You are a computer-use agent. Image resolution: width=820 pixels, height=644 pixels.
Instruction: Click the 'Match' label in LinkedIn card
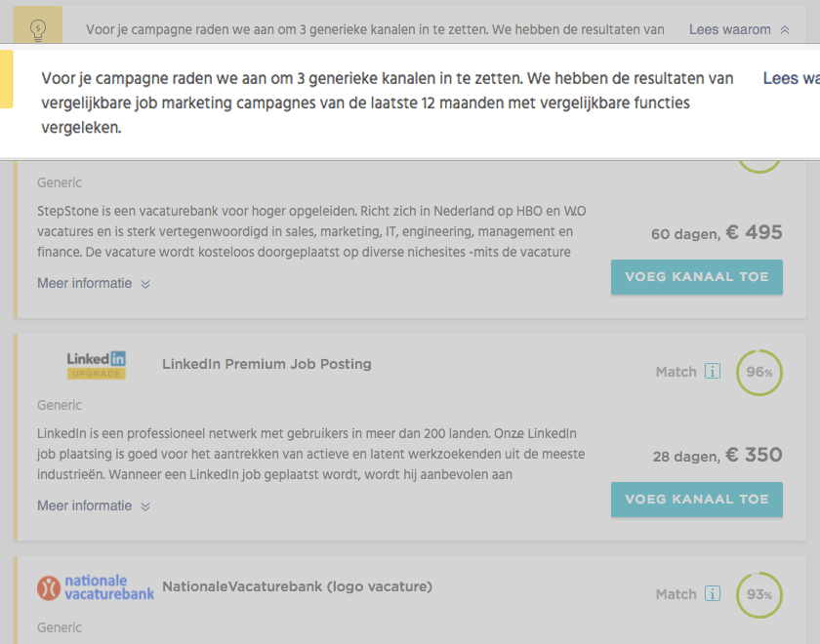[676, 372]
